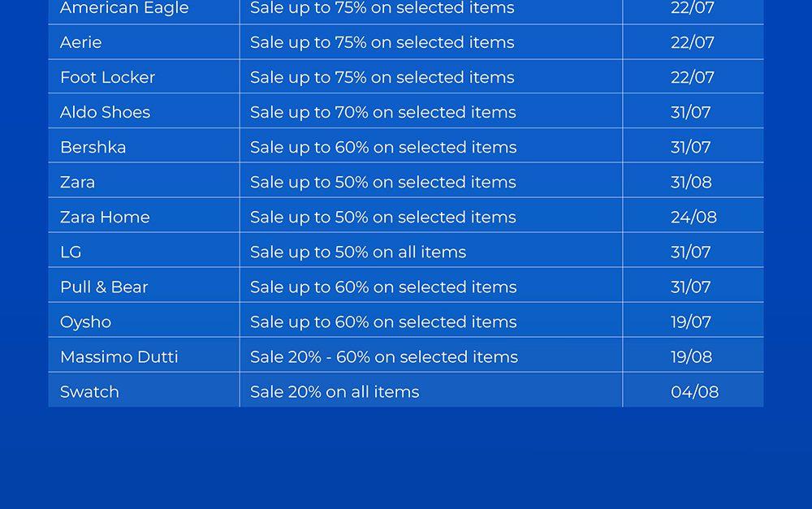The image size is (812, 509).
Task: Click the Bershka brand name
Action: [x=93, y=147]
